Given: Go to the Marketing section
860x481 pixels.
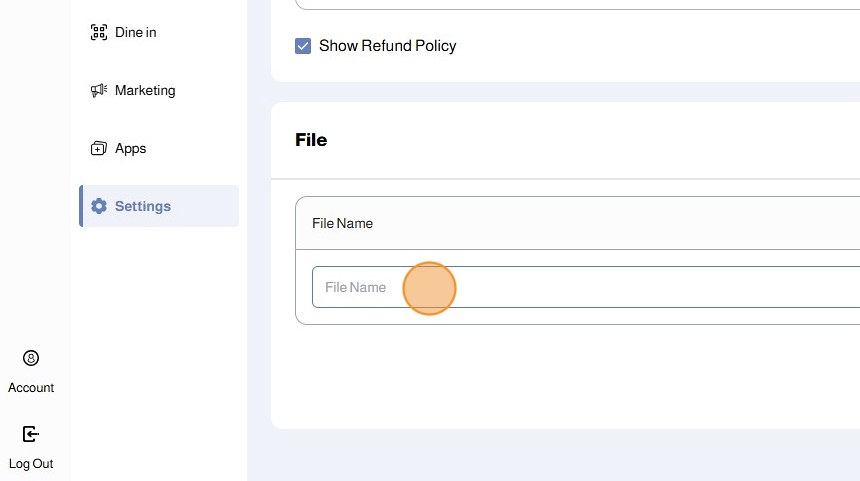Looking at the screenshot, I should coord(145,90).
